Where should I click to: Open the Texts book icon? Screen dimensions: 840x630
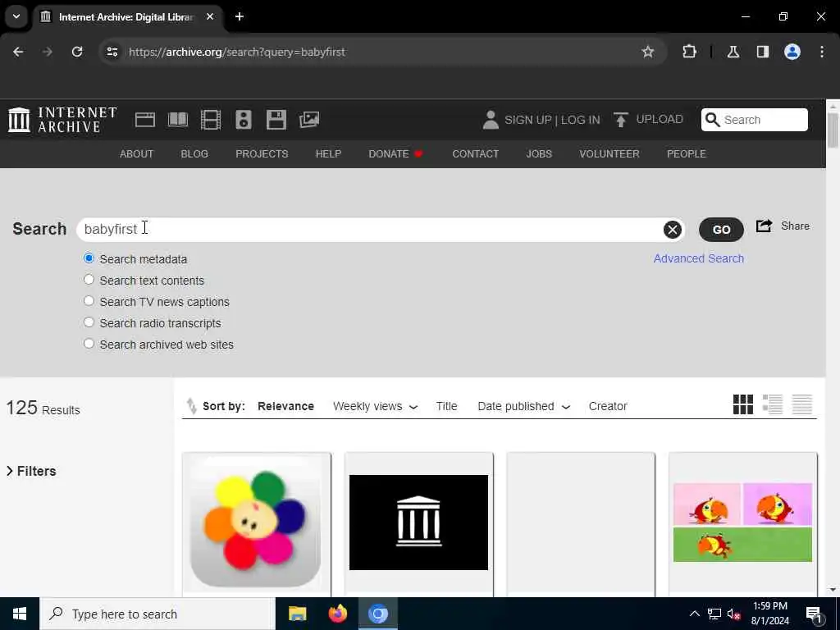(178, 120)
